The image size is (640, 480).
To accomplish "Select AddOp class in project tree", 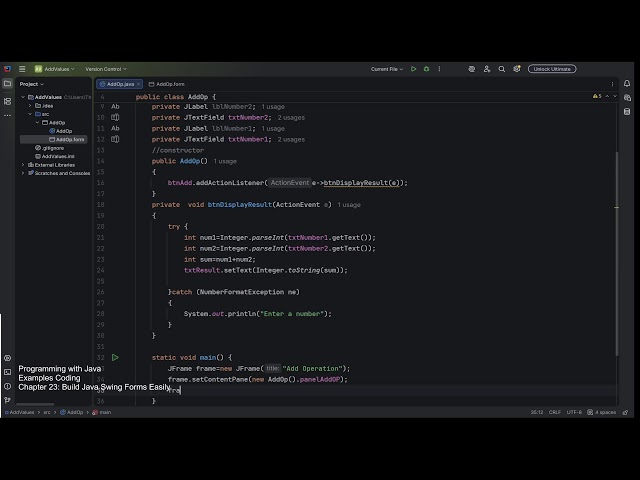I will point(60,131).
